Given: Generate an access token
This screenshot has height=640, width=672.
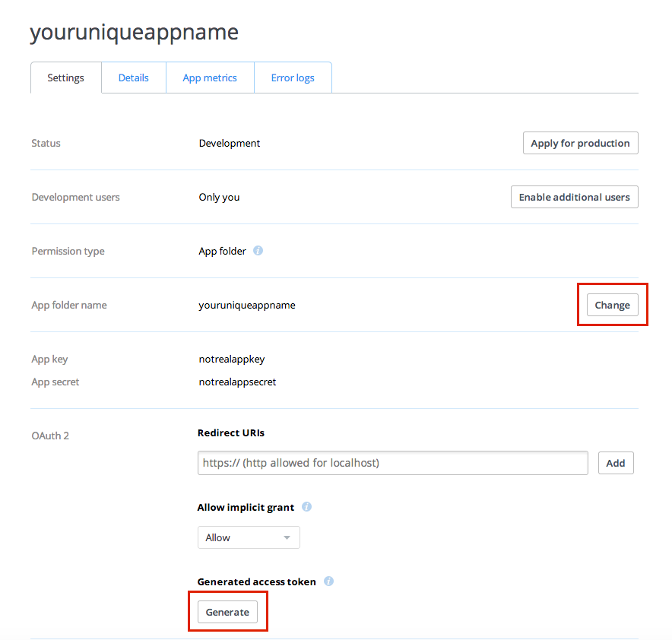Looking at the screenshot, I should point(227,612).
